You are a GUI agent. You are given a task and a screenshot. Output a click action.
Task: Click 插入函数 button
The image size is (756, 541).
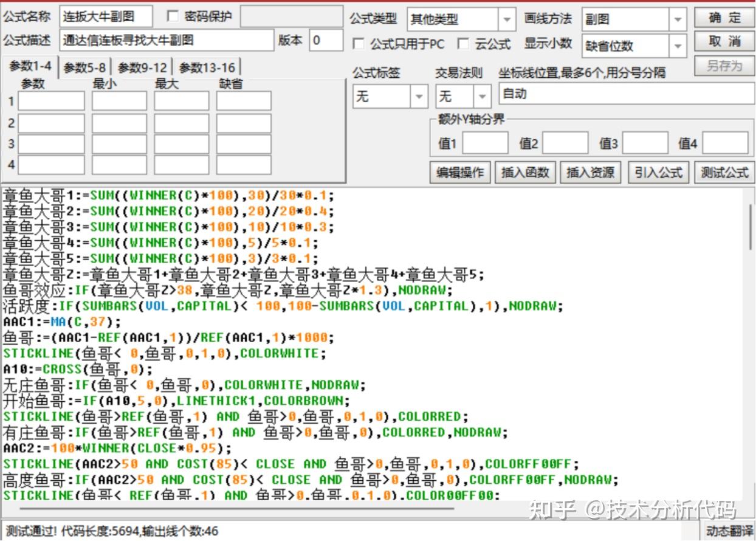point(525,173)
